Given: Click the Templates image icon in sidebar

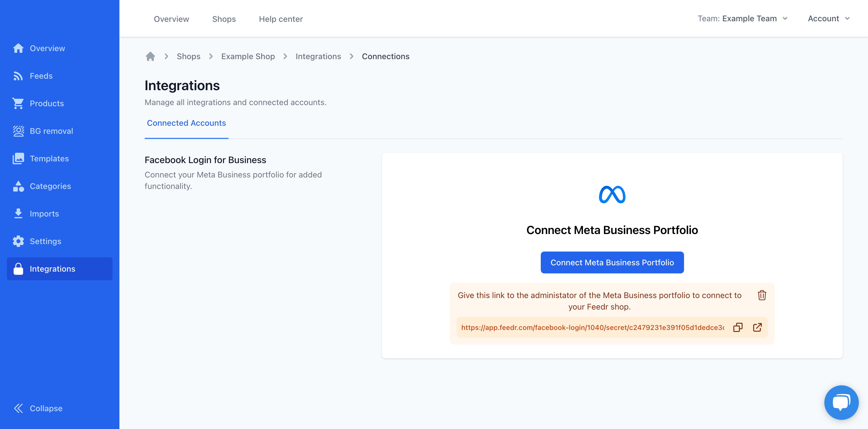Looking at the screenshot, I should [x=18, y=159].
